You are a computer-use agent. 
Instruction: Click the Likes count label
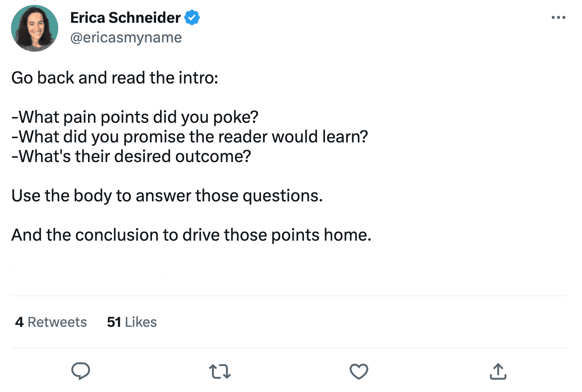coord(131,322)
